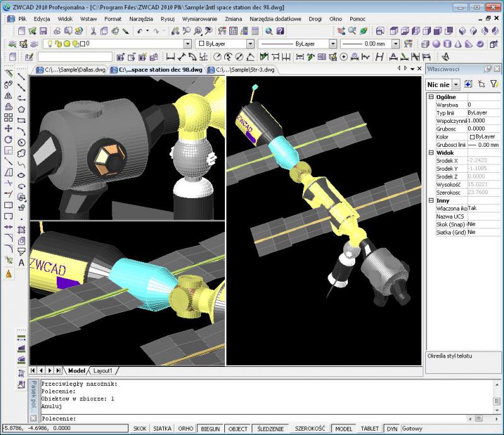
Task: Jump to last layout tab arrow
Action: [x=58, y=371]
